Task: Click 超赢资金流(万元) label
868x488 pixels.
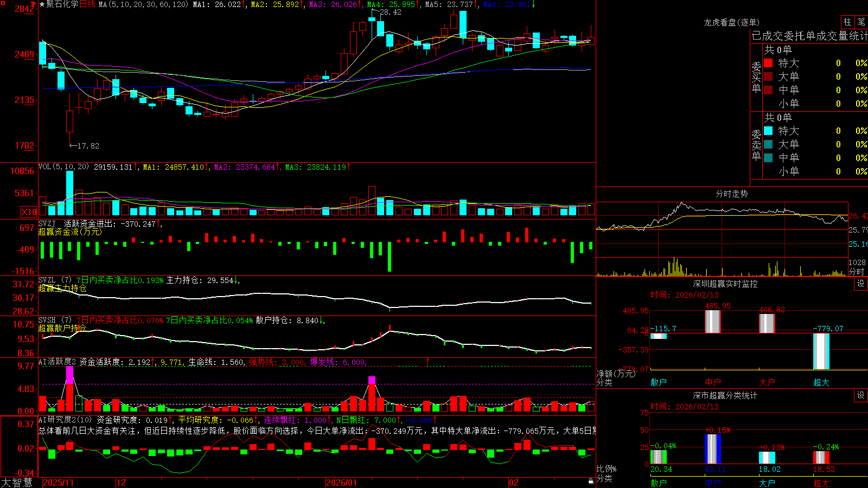Action: 70,232
